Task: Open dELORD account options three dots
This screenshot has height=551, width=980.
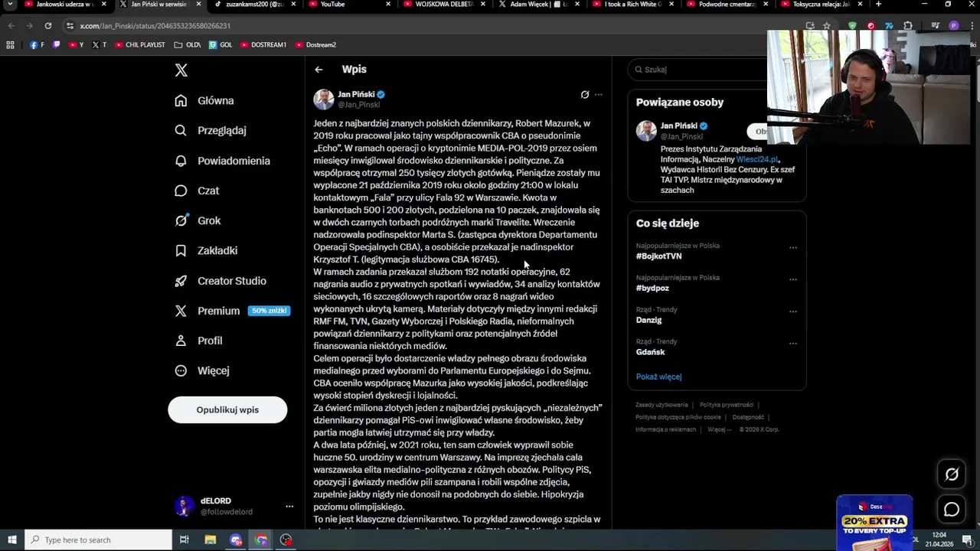Action: point(289,507)
